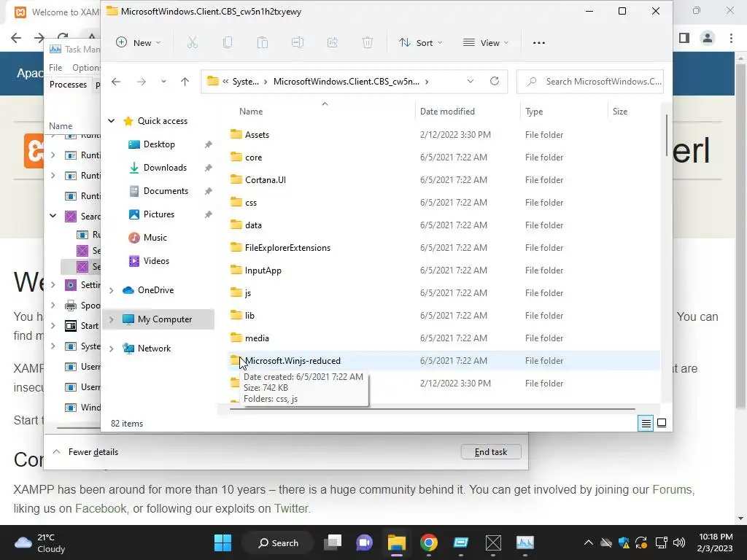Open the New item dropdown
This screenshot has height=560, width=747.
[138, 43]
